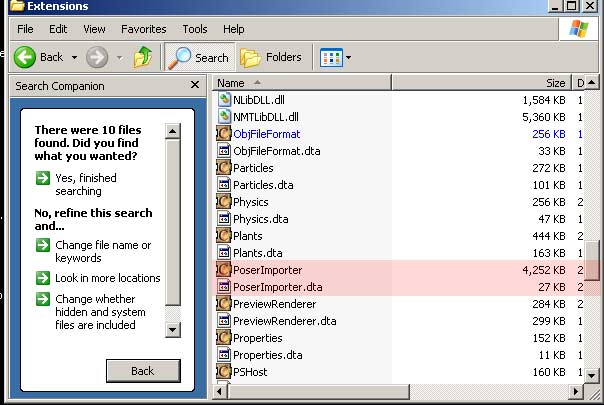Viewport: 604px width, 405px height.
Task: Sort files by the Name column header
Action: pos(302,83)
